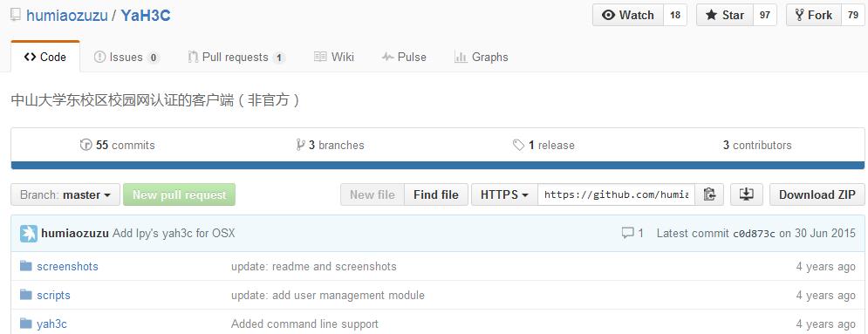Viewport: 868px width, 334px height.
Task: Click the repository book icon beside humiaozuzu
Action: coord(16,16)
